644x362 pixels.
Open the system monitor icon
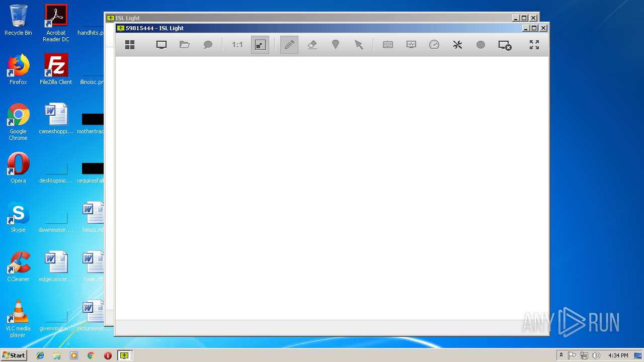411,45
